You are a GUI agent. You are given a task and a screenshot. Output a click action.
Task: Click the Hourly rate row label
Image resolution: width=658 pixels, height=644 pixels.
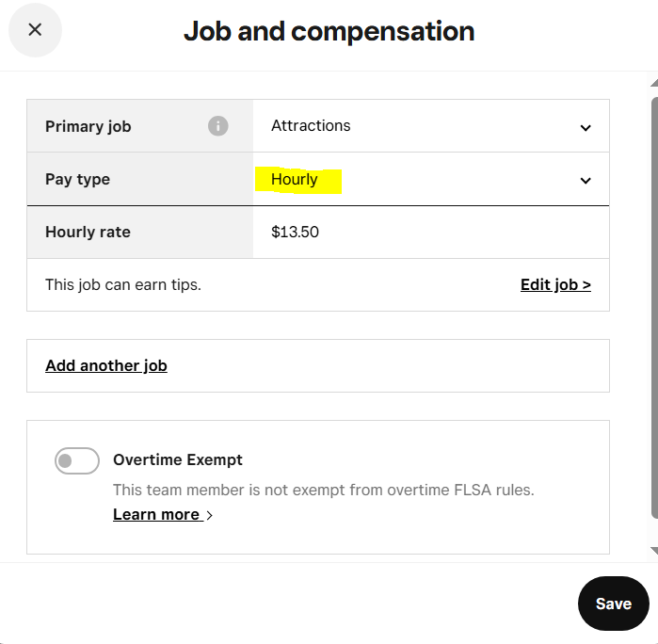point(88,232)
